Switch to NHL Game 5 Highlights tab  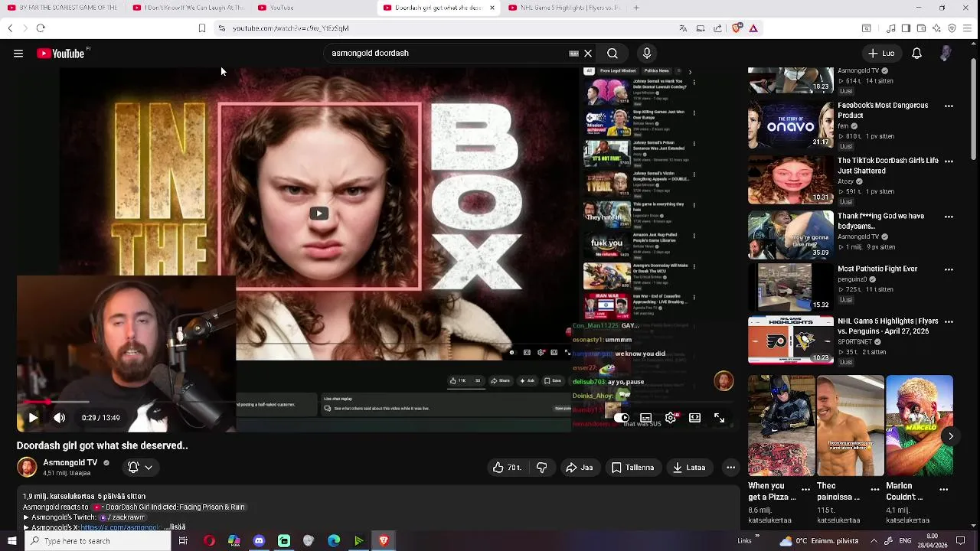[564, 8]
